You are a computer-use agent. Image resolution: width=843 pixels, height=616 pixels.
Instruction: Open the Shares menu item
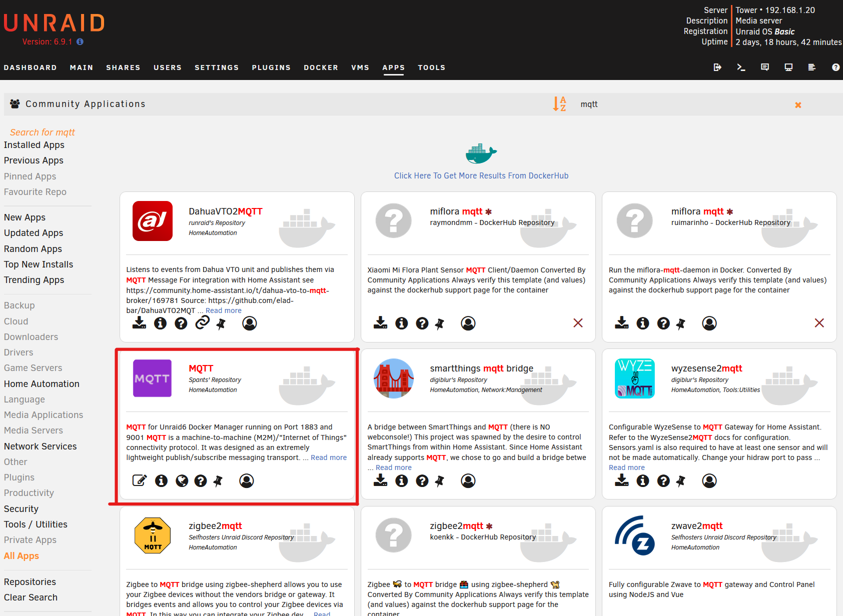tap(123, 67)
